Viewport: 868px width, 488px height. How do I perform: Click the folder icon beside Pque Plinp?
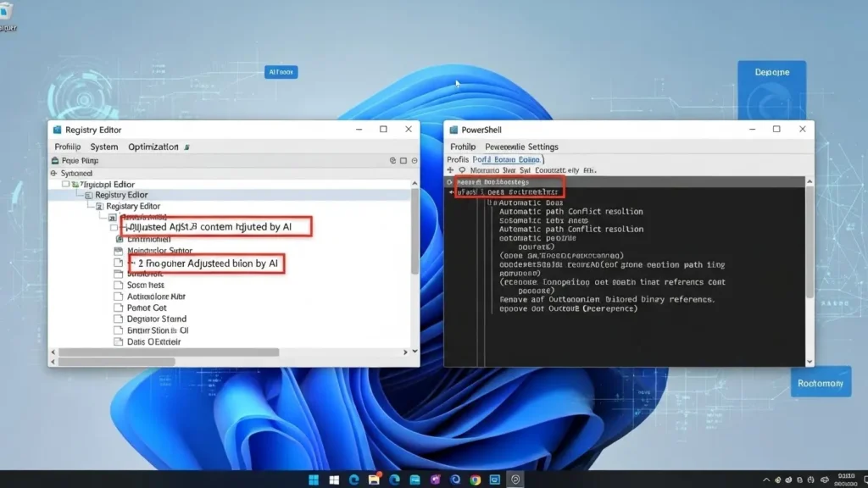tap(55, 161)
